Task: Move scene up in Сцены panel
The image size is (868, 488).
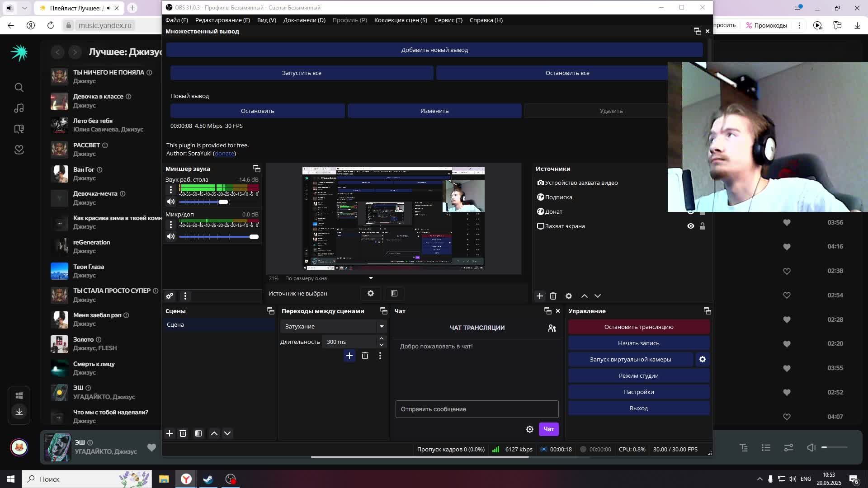Action: point(214,433)
